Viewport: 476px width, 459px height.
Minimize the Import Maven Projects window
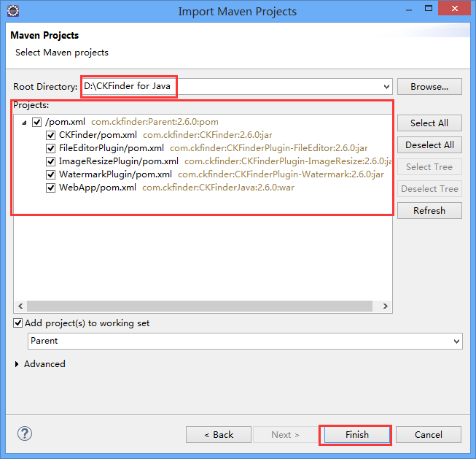[409, 9]
